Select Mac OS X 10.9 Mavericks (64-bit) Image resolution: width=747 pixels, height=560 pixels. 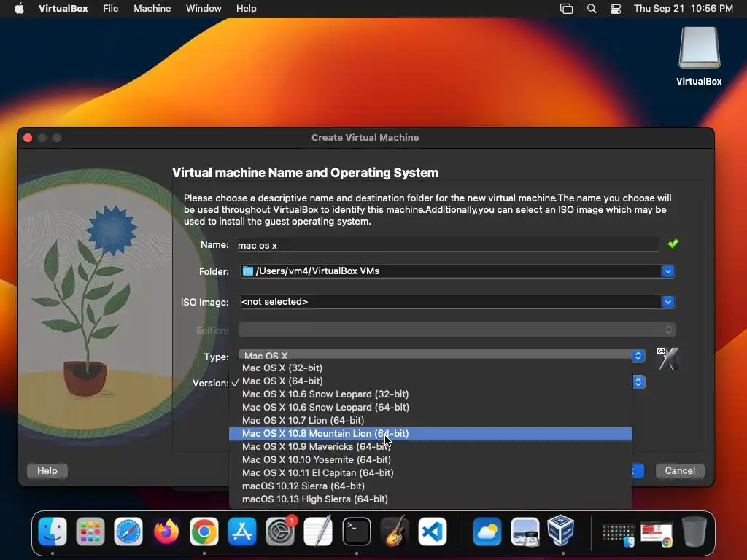point(430,447)
